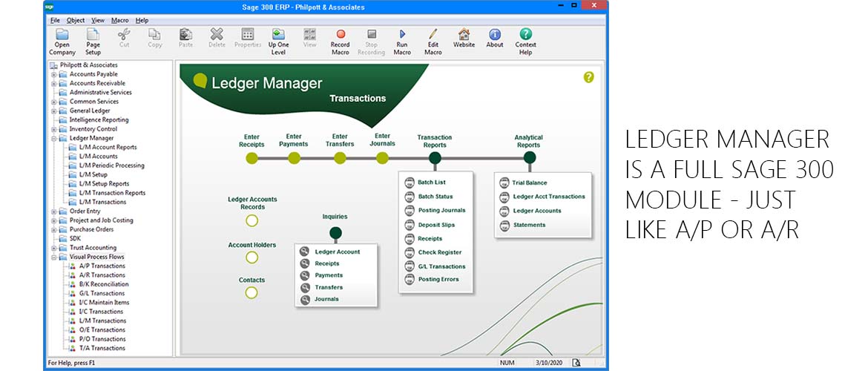This screenshot has height=371, width=868.
Task: Expand the Accounts Receivable tree node
Action: (x=53, y=84)
